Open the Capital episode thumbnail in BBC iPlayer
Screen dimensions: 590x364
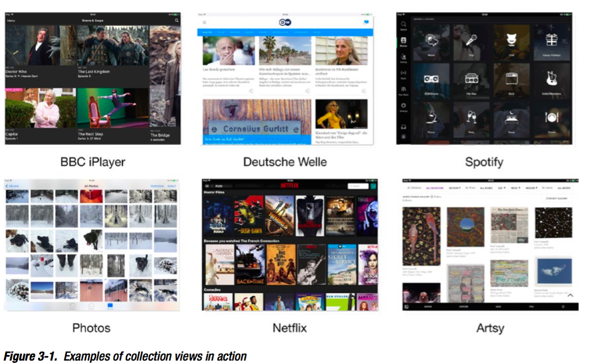(x=40, y=108)
